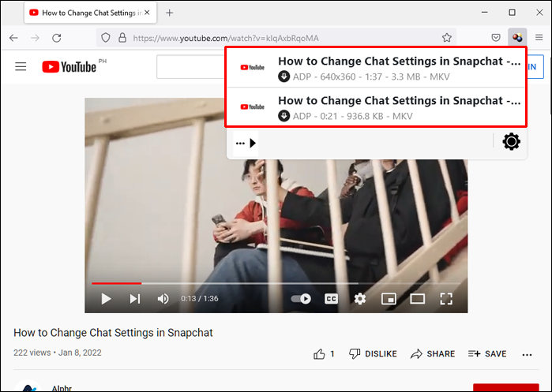The image size is (552, 392).
Task: Mute the video volume
Action: pyautogui.click(x=163, y=299)
